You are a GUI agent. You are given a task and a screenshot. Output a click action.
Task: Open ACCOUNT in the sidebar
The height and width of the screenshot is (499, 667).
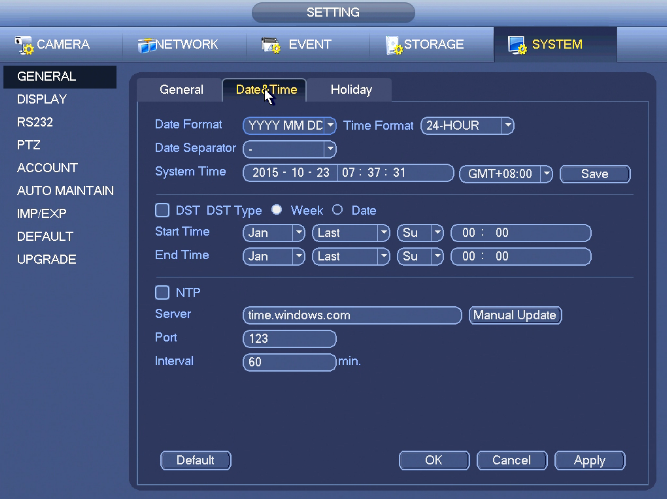coord(47,168)
